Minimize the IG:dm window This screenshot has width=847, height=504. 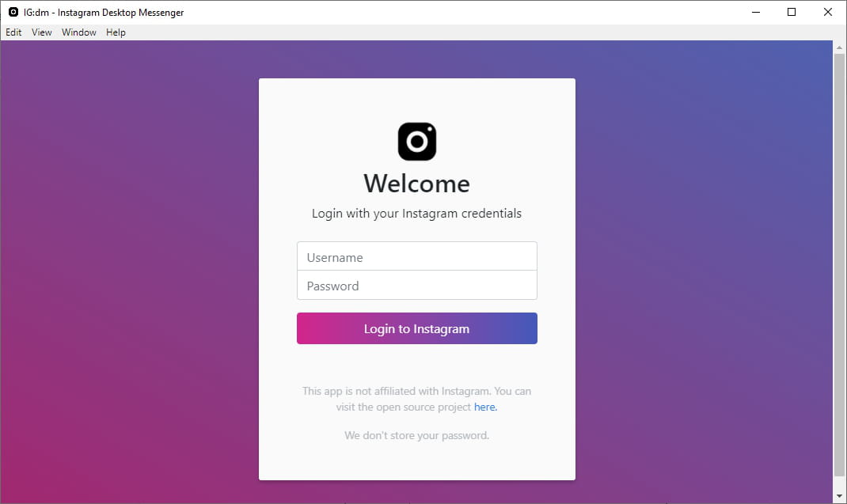point(754,12)
